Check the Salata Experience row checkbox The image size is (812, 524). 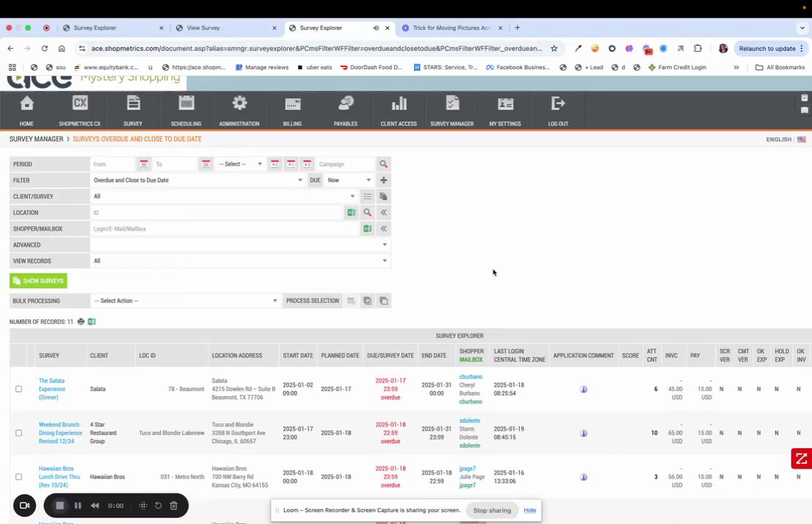(x=19, y=389)
